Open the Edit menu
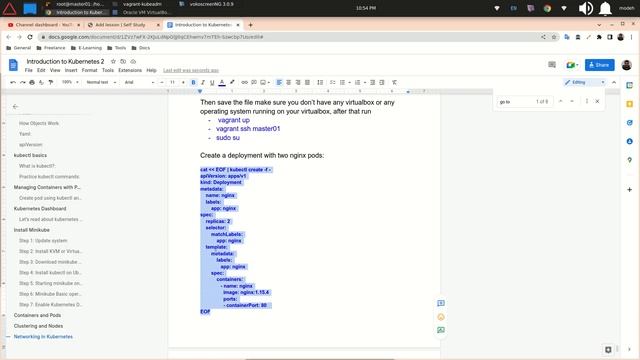The width and height of the screenshot is (640, 360). coord(41,70)
